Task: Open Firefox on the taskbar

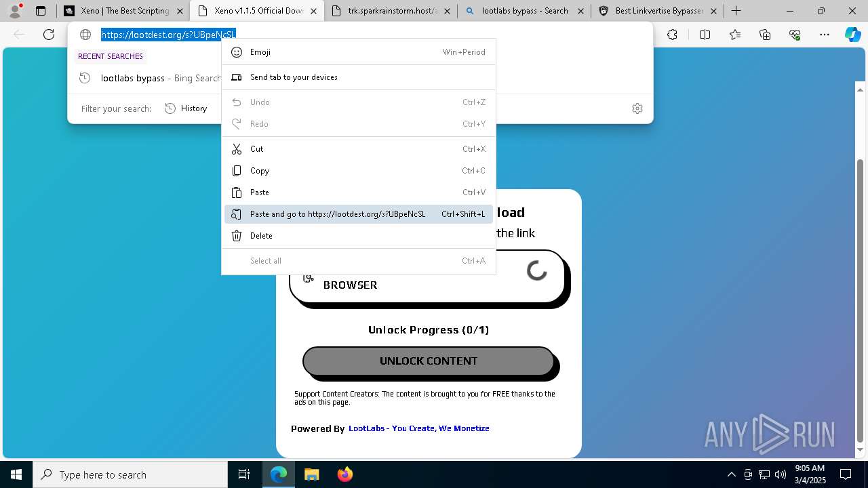Action: (344, 474)
